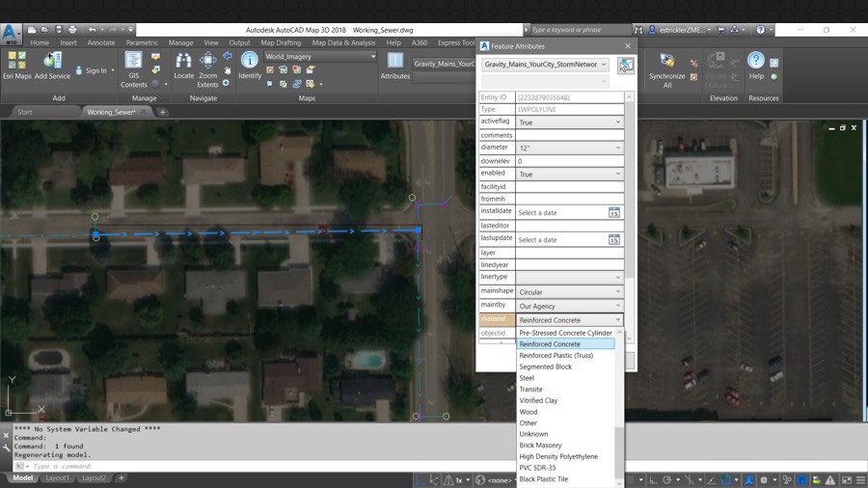The width and height of the screenshot is (868, 488).
Task: Click the downelev value field
Action: [570, 161]
